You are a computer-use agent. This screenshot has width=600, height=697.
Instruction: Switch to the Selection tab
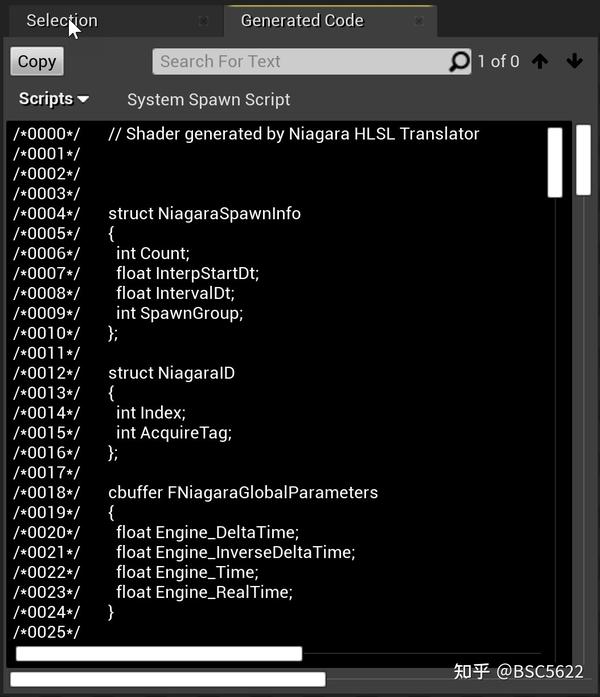62,20
